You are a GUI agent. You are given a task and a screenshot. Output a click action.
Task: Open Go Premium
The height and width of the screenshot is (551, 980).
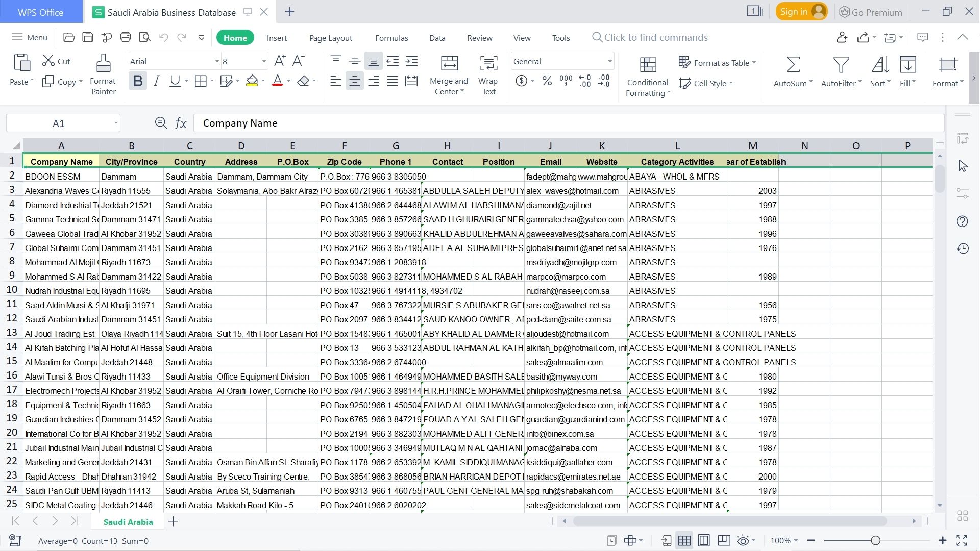coord(870,11)
